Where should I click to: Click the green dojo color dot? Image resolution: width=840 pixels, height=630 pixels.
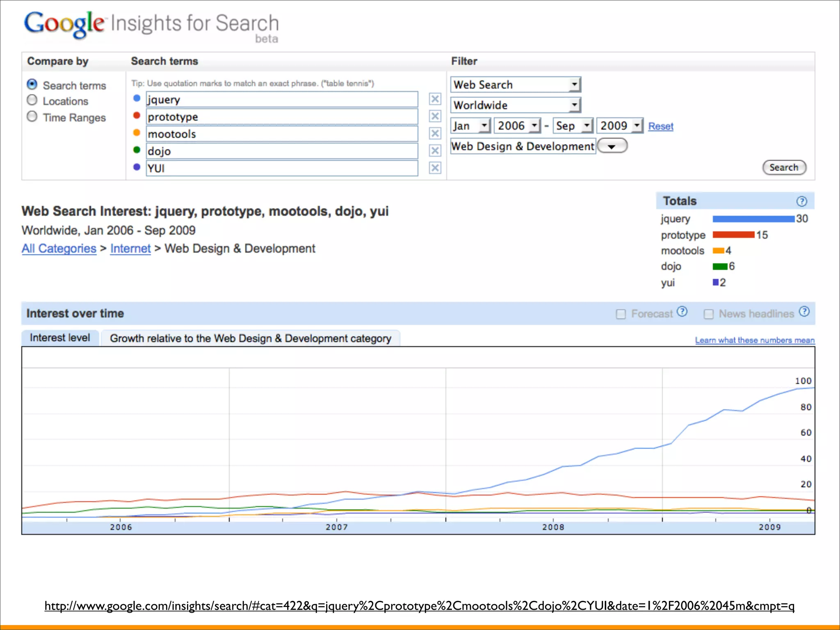[x=137, y=150]
